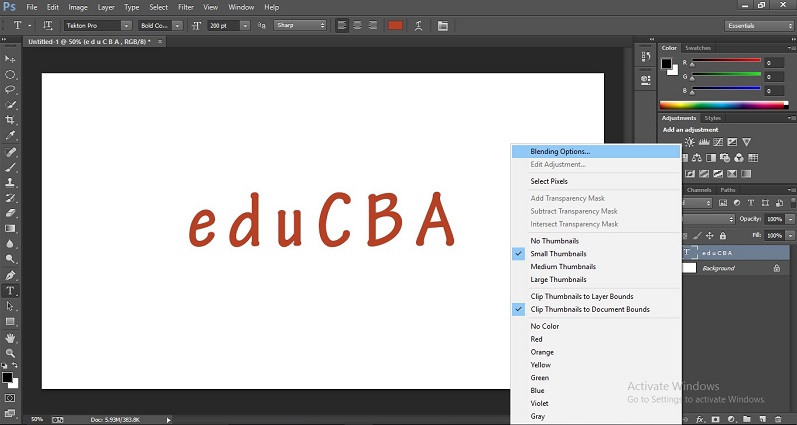Select the Crop tool
The image size is (797, 425).
coord(10,120)
